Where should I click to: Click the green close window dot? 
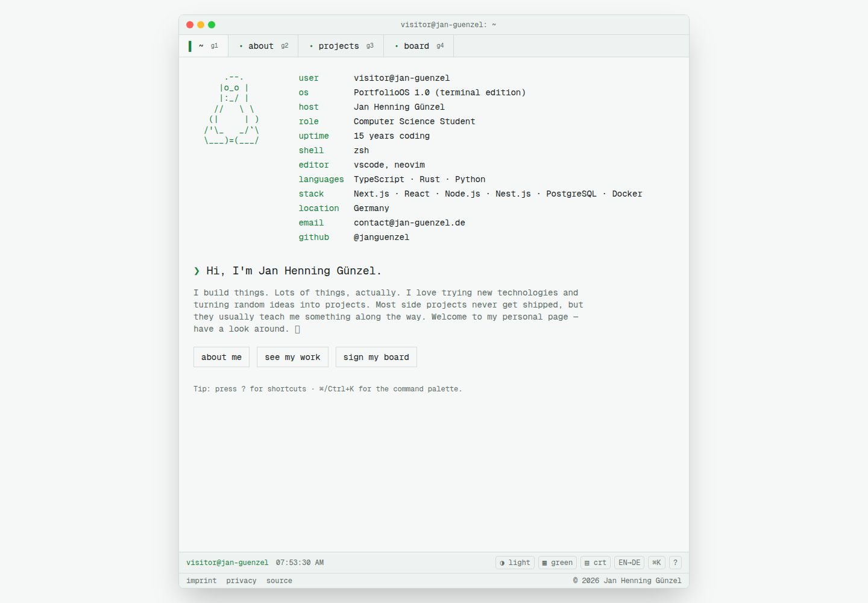point(212,25)
